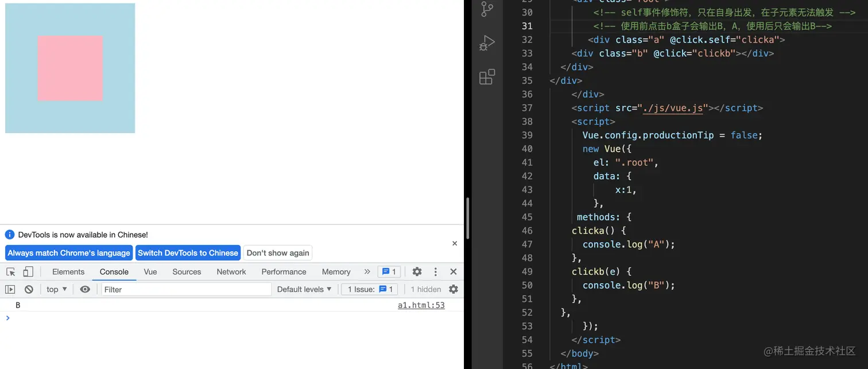Clear the console with the ban icon

29,289
